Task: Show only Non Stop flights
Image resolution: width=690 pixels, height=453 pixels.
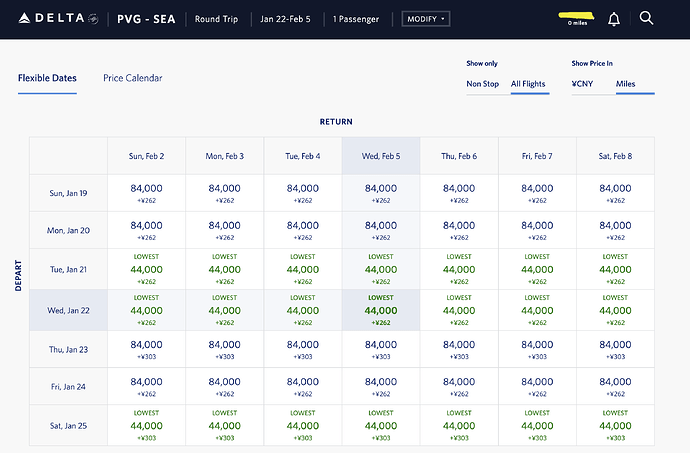Action: [x=482, y=84]
